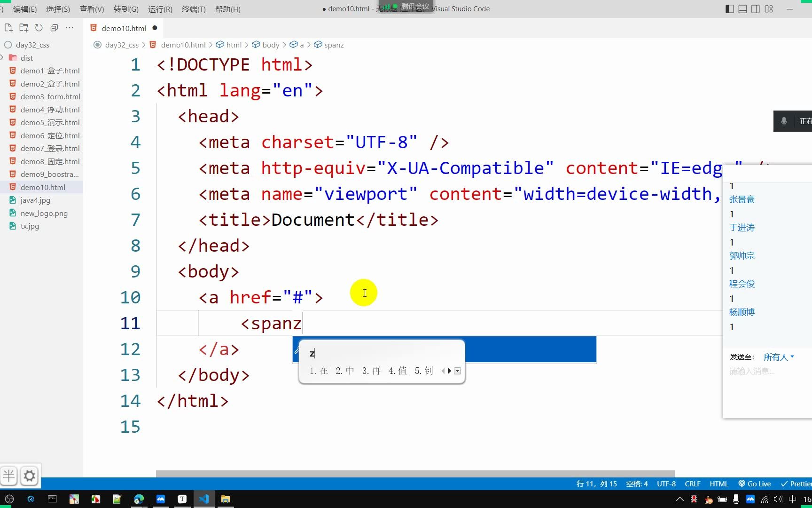
Task: Open the 运行(R) menu
Action: point(160,9)
